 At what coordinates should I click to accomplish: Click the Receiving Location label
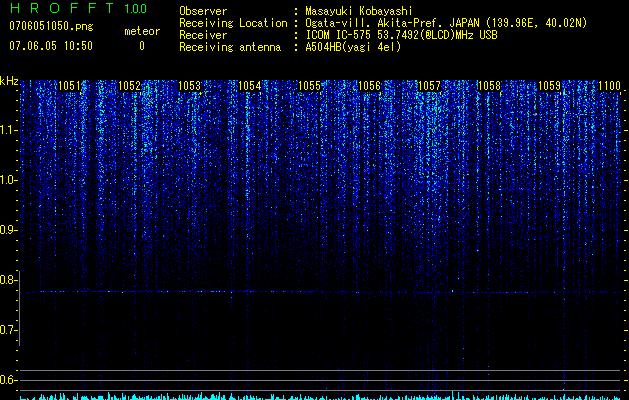click(x=233, y=23)
